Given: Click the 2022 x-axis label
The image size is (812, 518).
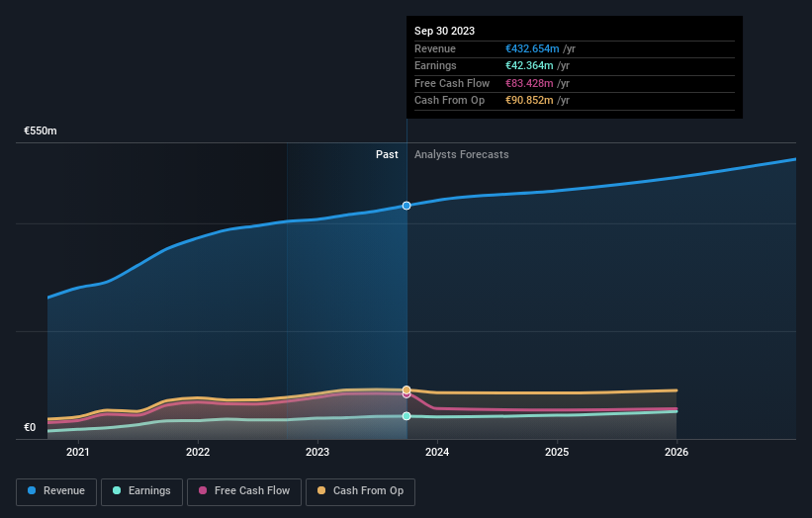Looking at the screenshot, I should point(198,452).
